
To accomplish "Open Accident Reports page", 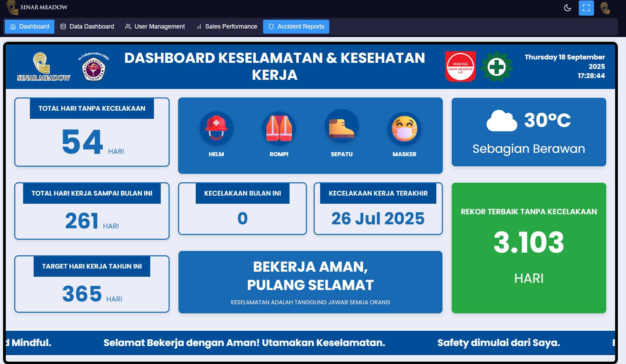I will [296, 26].
